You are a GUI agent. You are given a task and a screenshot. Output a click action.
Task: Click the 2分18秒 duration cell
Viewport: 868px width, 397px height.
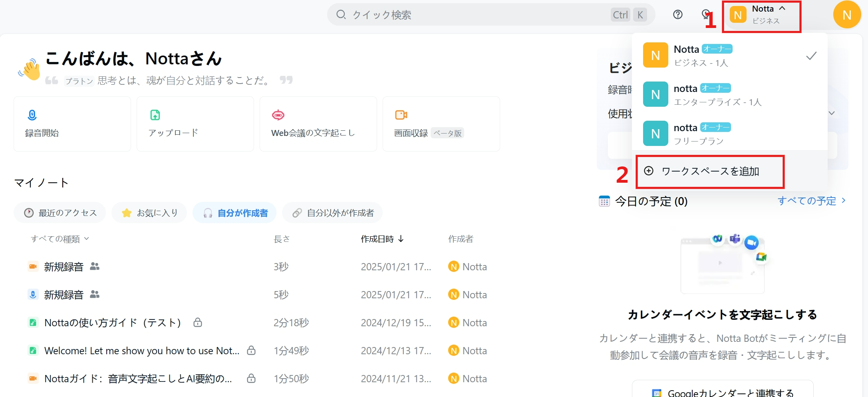pyautogui.click(x=291, y=323)
